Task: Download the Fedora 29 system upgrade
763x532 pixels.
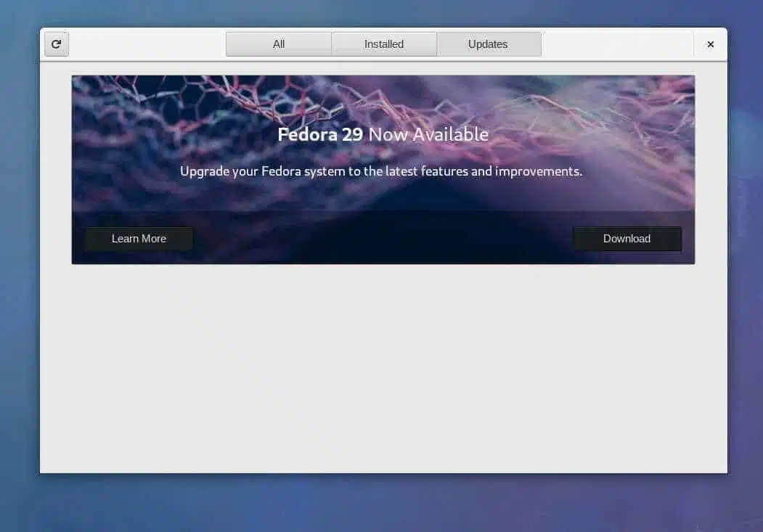Action: pos(627,239)
